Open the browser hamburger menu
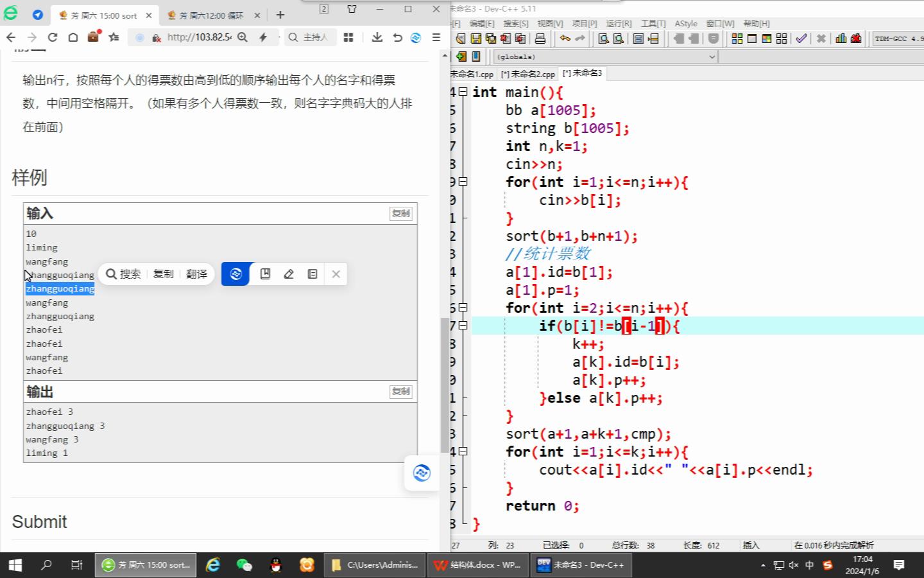The width and height of the screenshot is (924, 578). pyautogui.click(x=436, y=37)
